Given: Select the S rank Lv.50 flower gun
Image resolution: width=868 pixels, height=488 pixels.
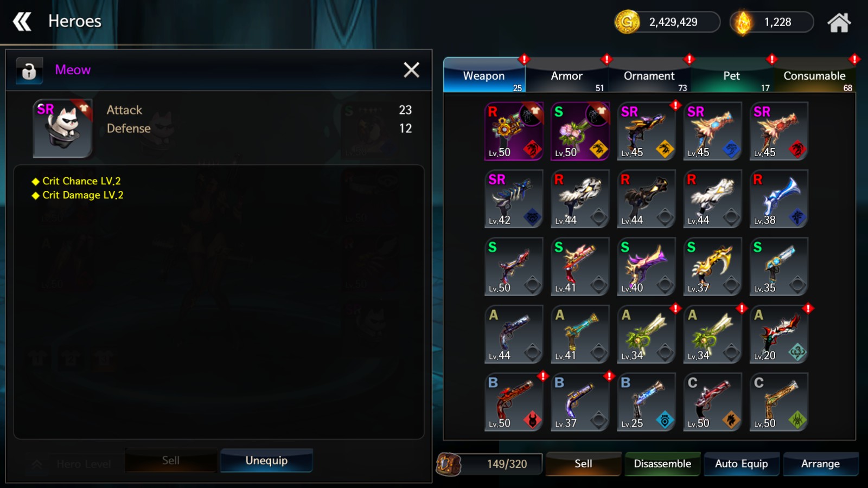Looking at the screenshot, I should click(x=580, y=131).
